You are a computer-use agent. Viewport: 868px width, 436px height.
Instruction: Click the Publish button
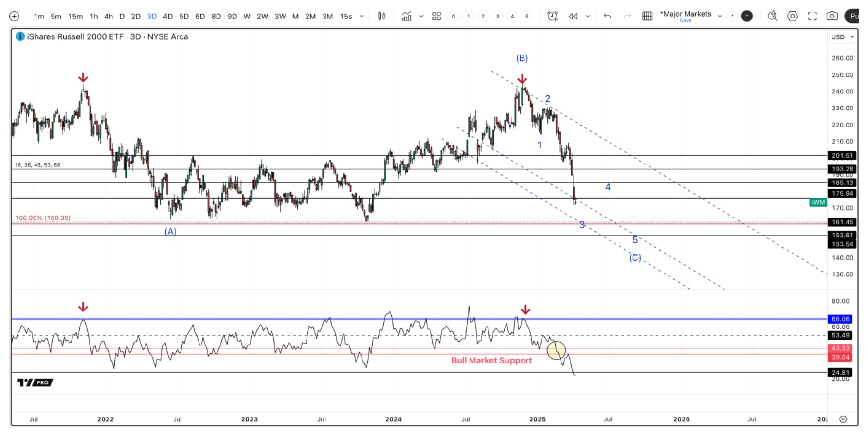point(852,16)
